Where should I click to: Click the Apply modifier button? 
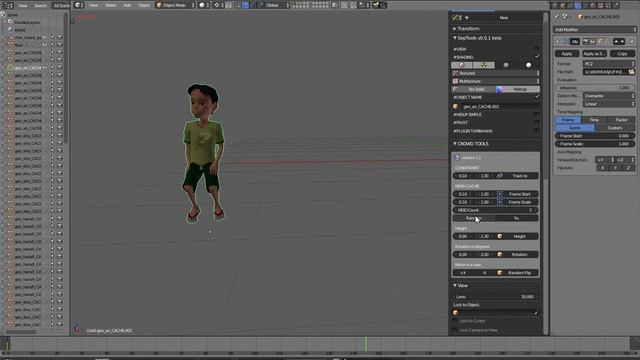567,54
